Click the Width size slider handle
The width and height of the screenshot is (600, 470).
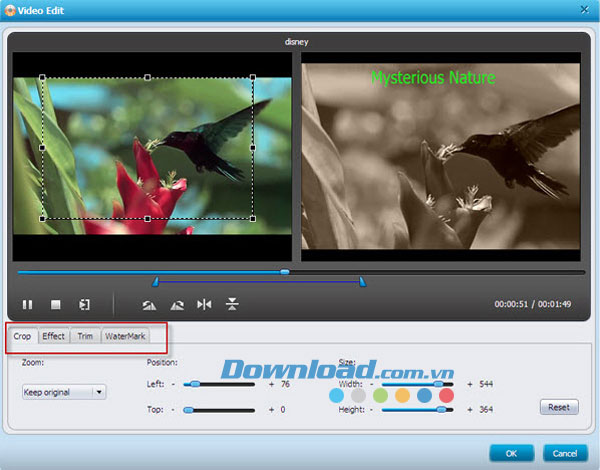tap(438, 384)
